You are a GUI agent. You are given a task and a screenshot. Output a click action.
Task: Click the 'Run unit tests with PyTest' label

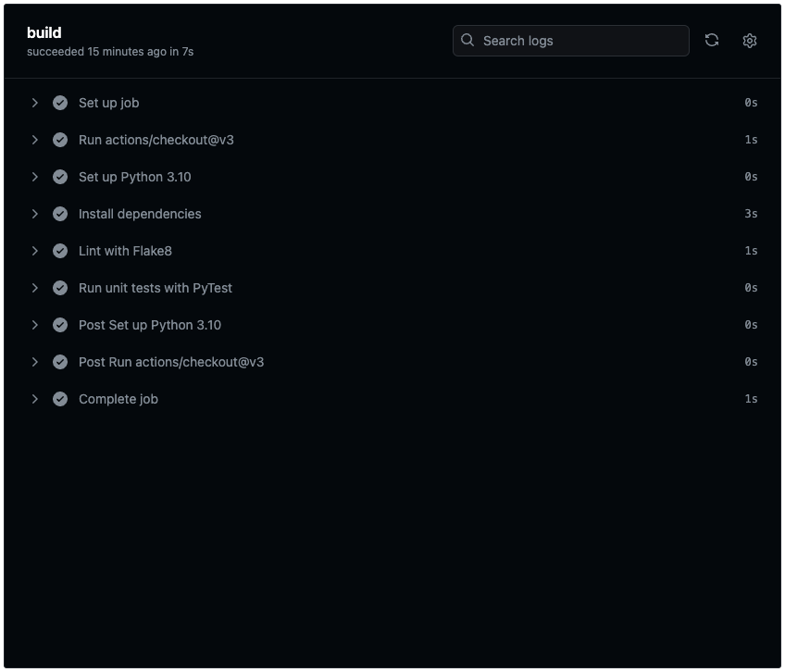156,289
